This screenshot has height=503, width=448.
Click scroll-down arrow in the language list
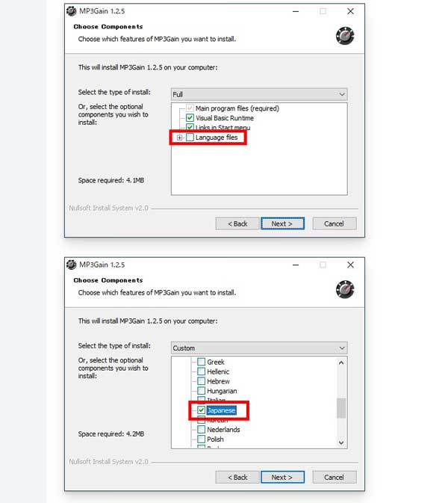[341, 442]
